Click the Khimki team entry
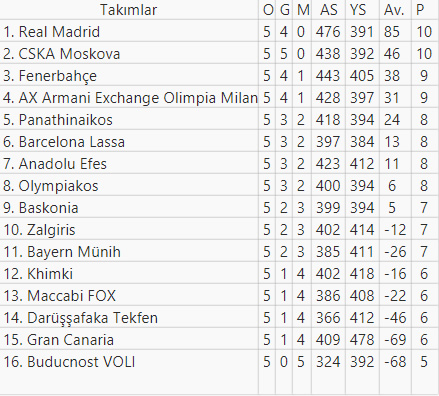Screen dimensions: 439x396 click(x=38, y=274)
